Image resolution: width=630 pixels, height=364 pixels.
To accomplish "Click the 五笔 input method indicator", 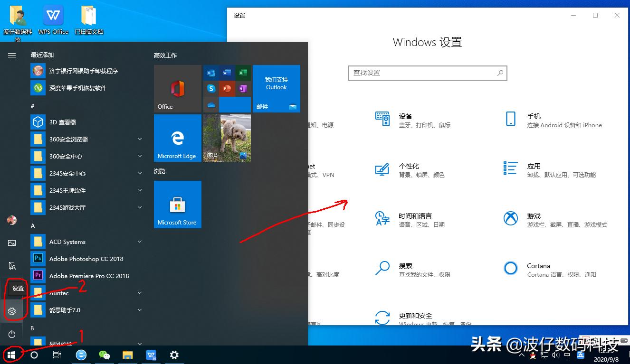I will point(581,355).
